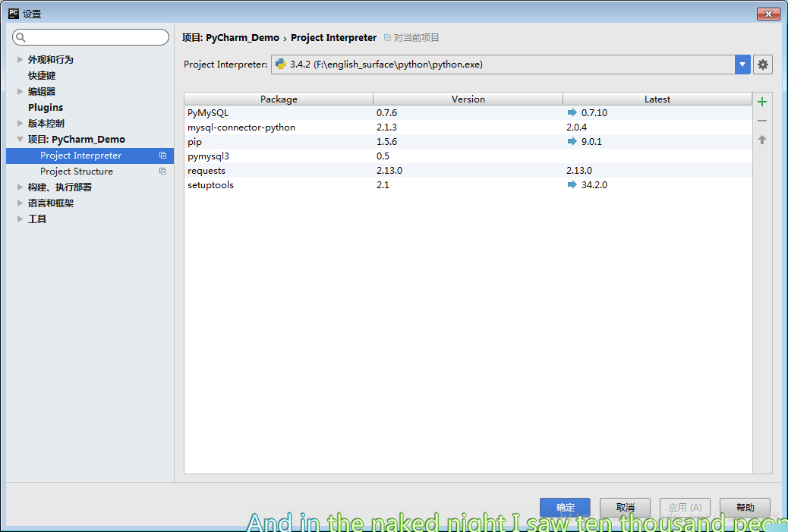Open the interpreter gear settings icon
788x532 pixels.
click(762, 65)
